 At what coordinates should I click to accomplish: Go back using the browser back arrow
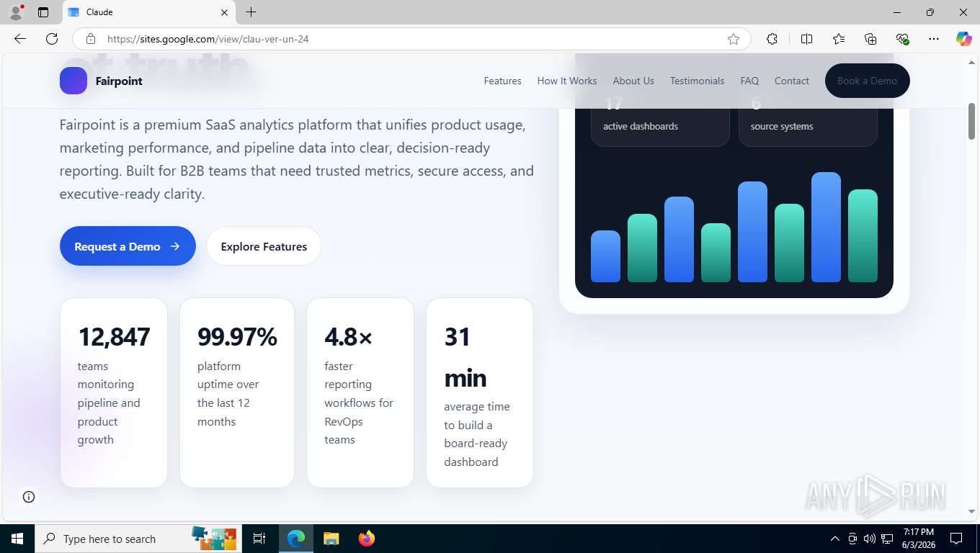[20, 39]
